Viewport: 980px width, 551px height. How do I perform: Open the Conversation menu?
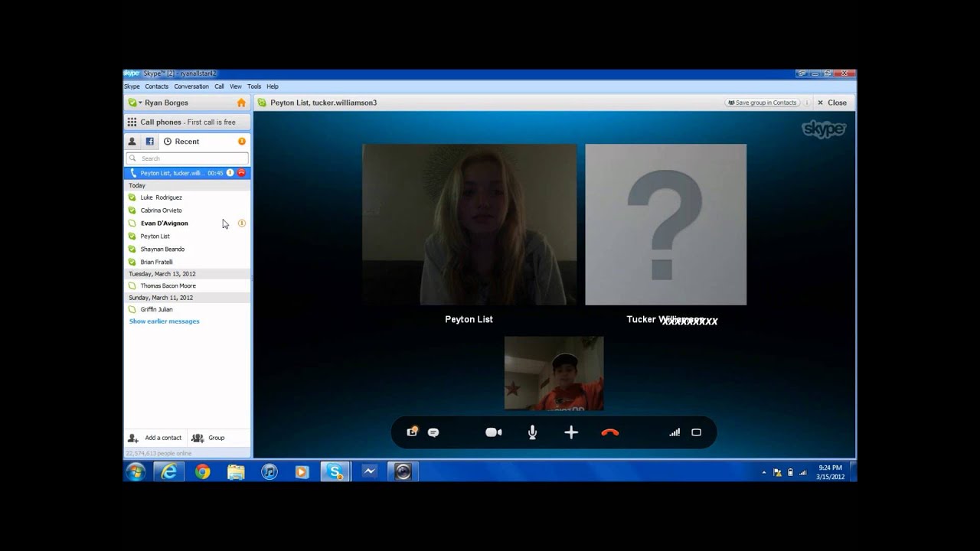pos(191,86)
